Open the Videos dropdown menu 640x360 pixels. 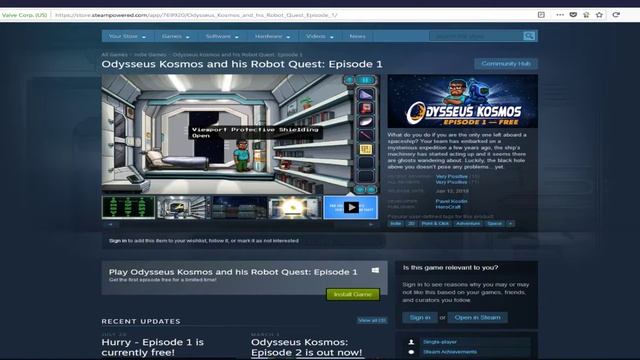320,36
